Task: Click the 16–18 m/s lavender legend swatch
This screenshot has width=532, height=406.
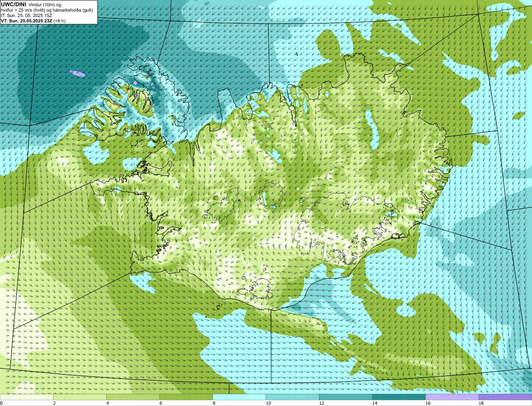Action: pyautogui.click(x=452, y=397)
